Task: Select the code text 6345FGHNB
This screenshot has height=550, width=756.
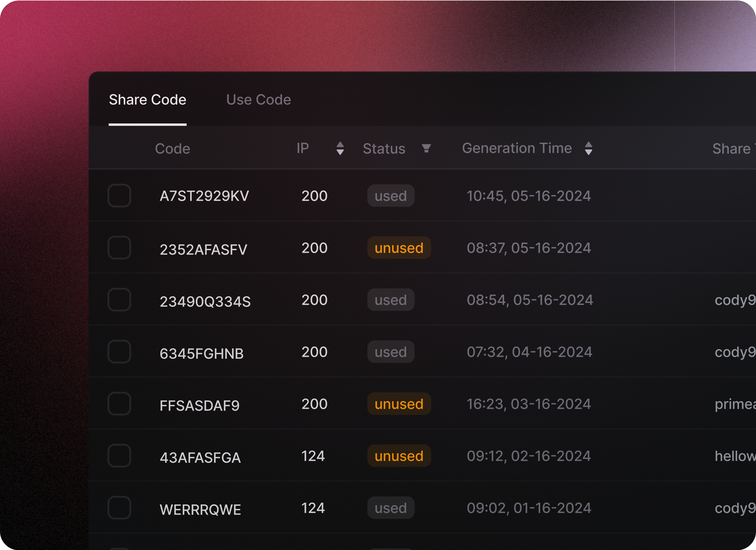Action: coord(201,353)
